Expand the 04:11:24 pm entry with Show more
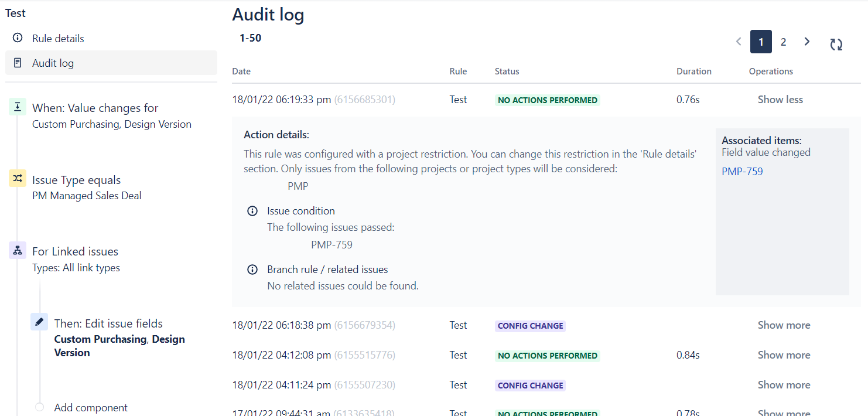 (784, 385)
